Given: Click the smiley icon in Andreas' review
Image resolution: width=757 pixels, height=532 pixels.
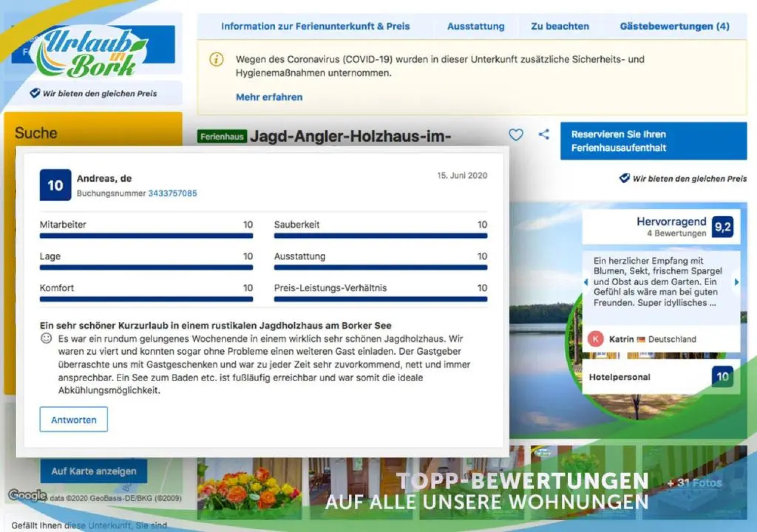Looking at the screenshot, I should click(x=46, y=338).
